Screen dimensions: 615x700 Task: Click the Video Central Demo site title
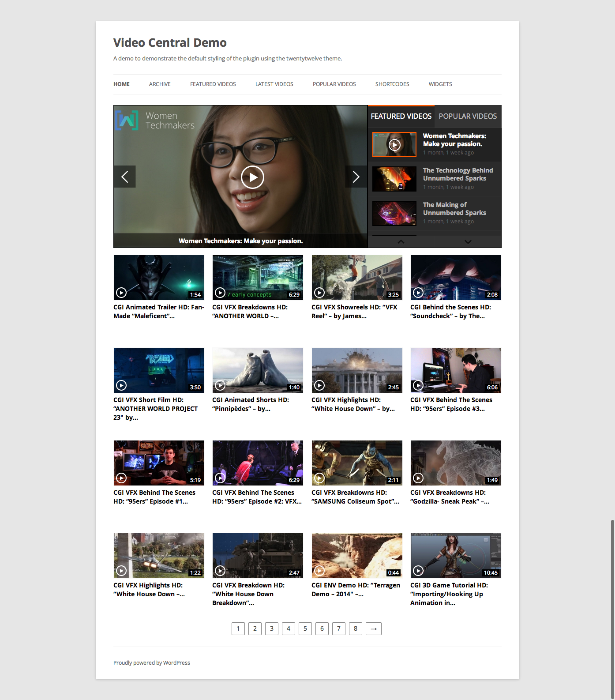[170, 43]
